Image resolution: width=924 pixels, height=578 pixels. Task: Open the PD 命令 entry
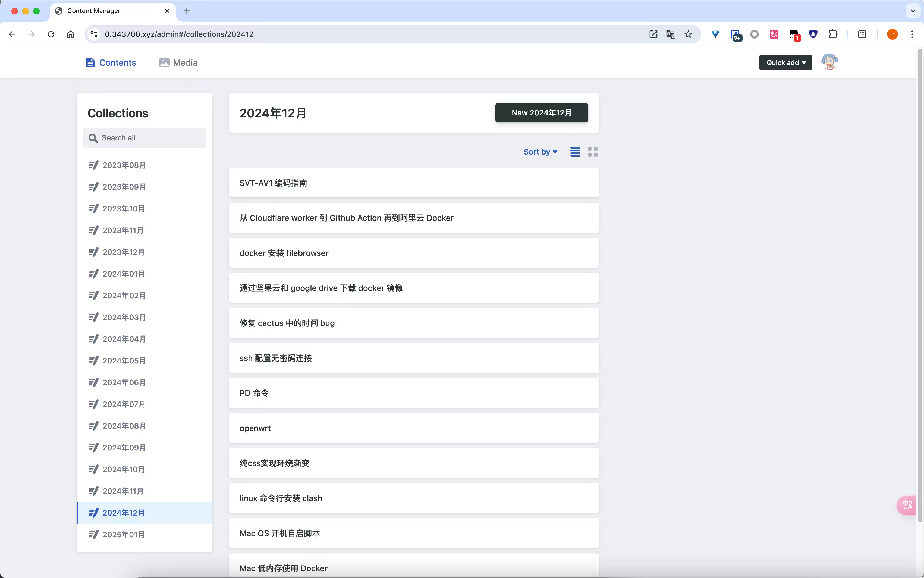[x=413, y=393]
